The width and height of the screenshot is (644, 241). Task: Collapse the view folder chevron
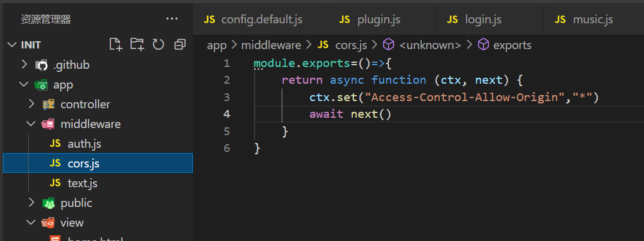pos(31,222)
